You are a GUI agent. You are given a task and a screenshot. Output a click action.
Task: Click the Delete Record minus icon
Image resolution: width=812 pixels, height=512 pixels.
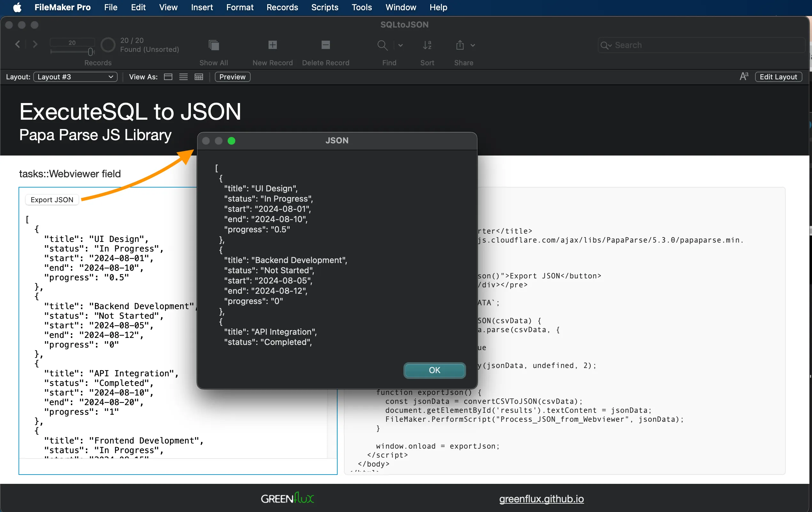[325, 45]
